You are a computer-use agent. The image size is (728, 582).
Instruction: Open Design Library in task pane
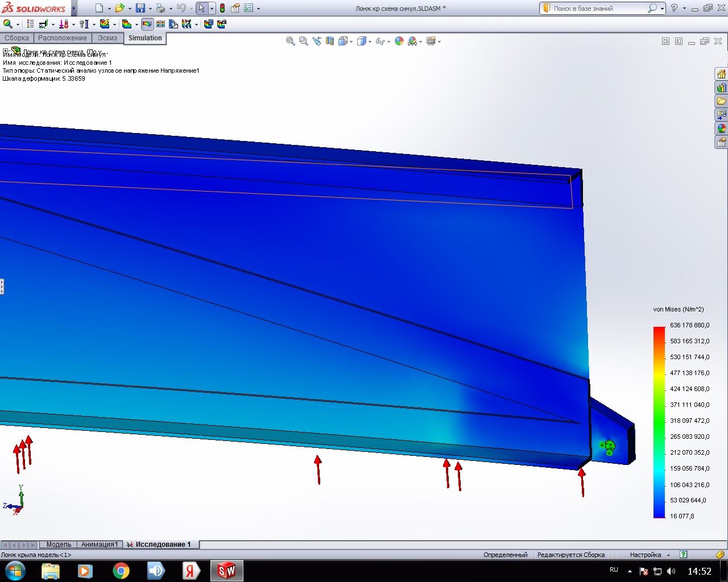coord(721,88)
